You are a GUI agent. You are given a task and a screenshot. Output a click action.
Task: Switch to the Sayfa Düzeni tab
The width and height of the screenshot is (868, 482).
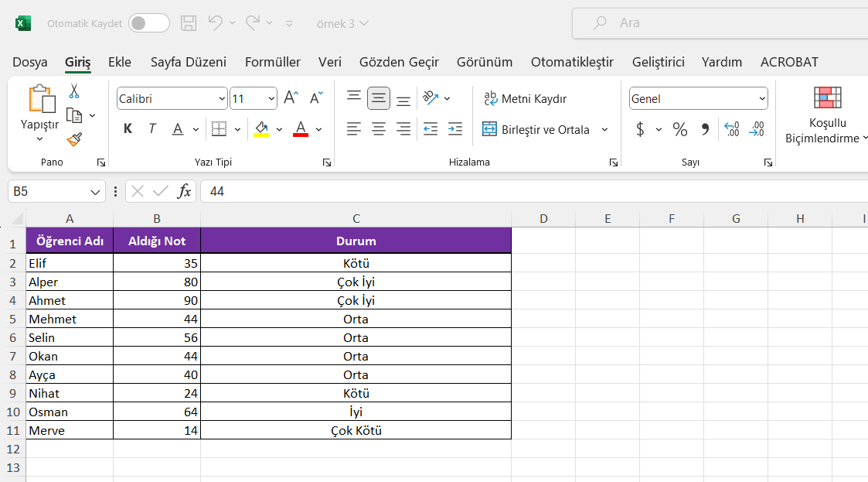pyautogui.click(x=189, y=62)
